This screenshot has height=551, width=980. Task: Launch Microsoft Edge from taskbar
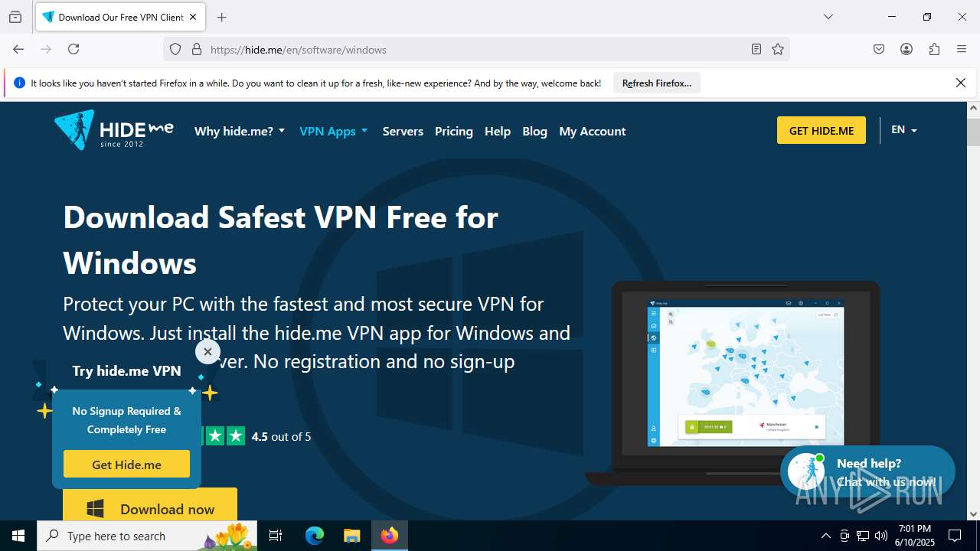(315, 536)
